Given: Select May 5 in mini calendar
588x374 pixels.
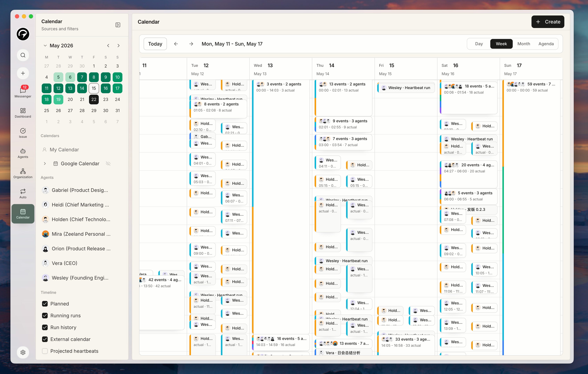Looking at the screenshot, I should (58, 77).
